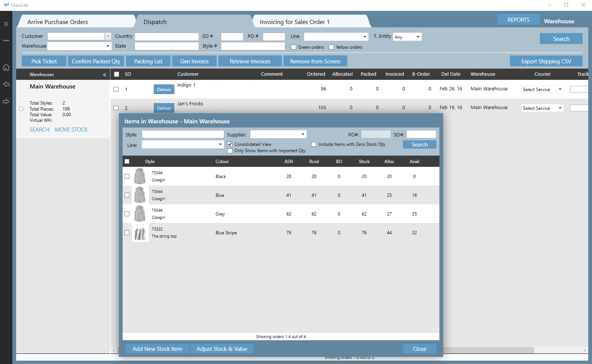Enable Only Show Items with Imported Qty
Image resolution: width=592 pixels, height=364 pixels.
(230, 151)
